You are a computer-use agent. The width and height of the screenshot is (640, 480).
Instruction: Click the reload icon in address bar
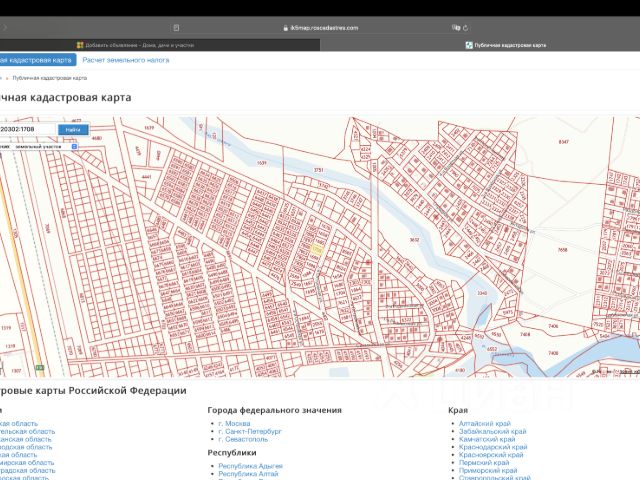[x=467, y=28]
